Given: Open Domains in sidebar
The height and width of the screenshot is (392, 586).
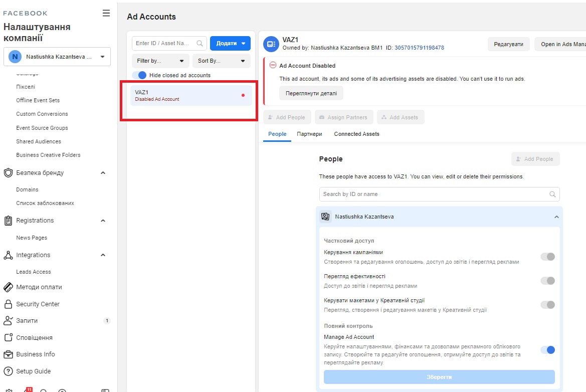Looking at the screenshot, I should click(x=27, y=189).
